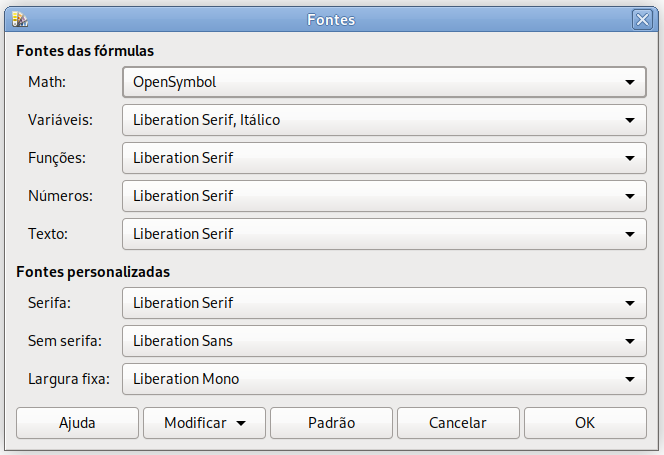
Task: Open the Math font dropdown
Action: click(x=384, y=82)
